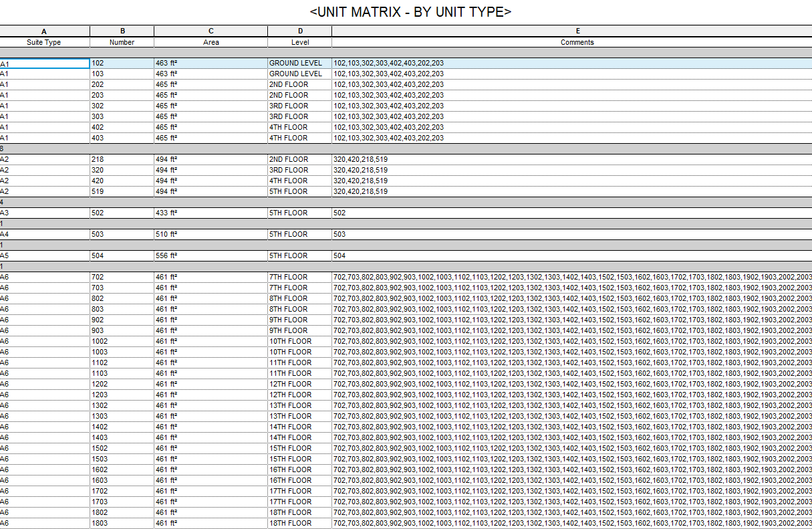Select the A5 suite type cell

pos(44,255)
